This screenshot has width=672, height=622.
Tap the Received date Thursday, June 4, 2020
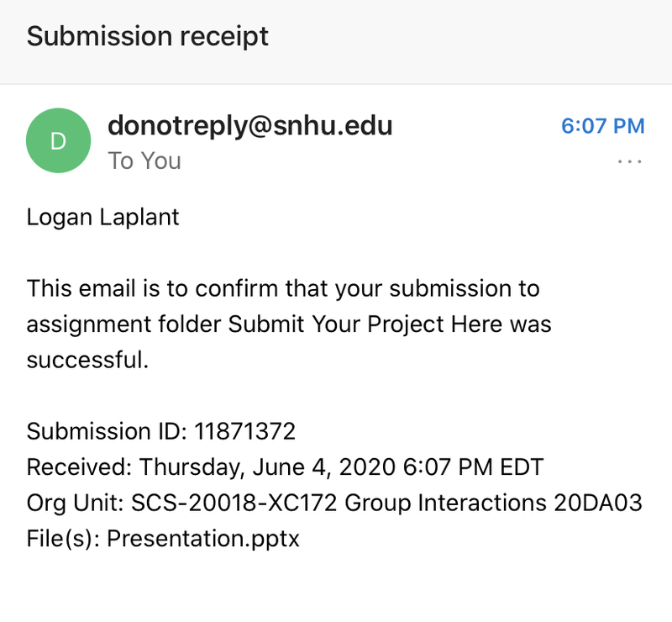tap(267, 467)
